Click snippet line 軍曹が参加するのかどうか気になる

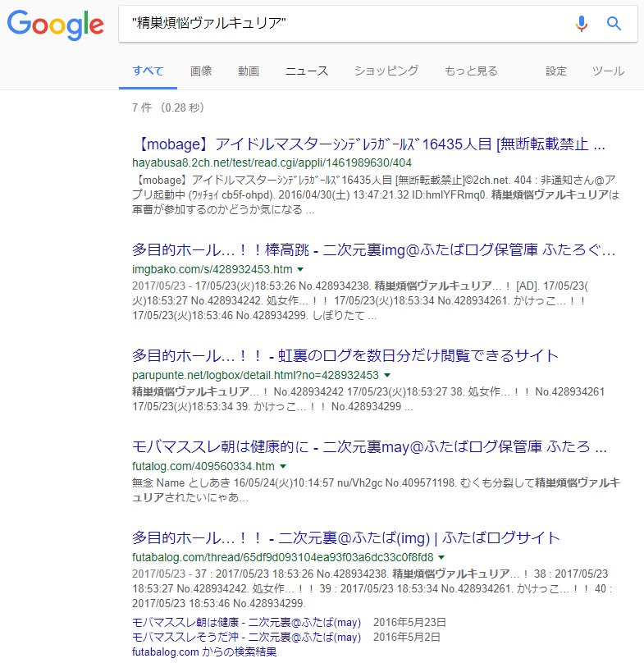223,210
